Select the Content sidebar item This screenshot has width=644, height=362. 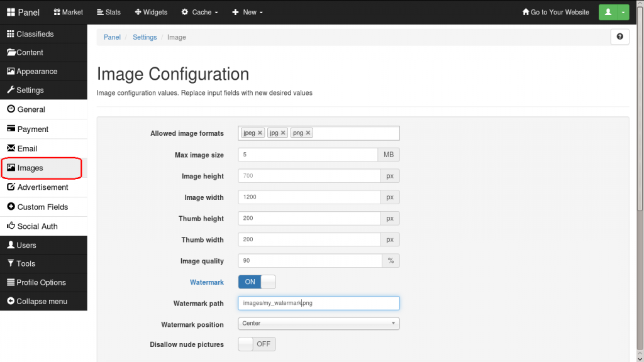(x=25, y=52)
